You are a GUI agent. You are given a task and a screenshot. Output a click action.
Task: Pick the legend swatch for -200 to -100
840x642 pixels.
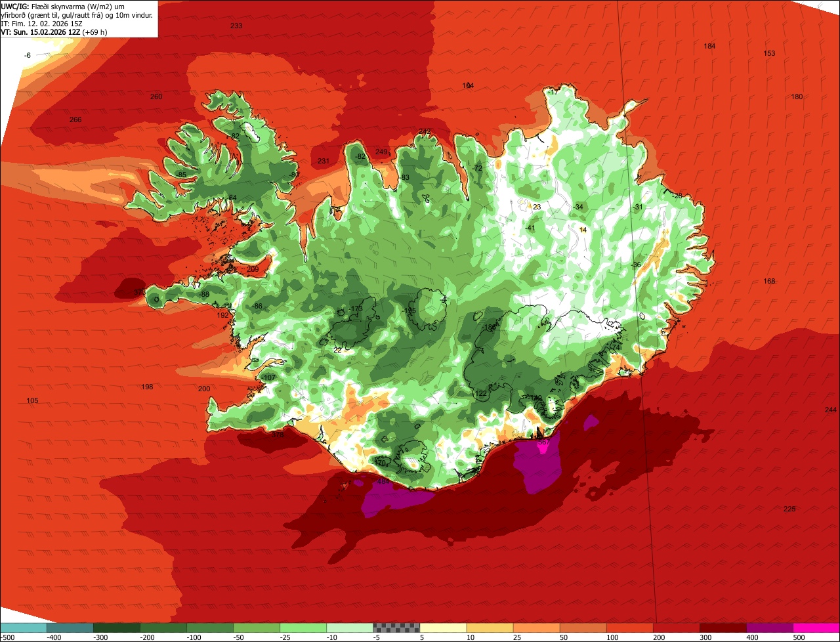click(163, 627)
